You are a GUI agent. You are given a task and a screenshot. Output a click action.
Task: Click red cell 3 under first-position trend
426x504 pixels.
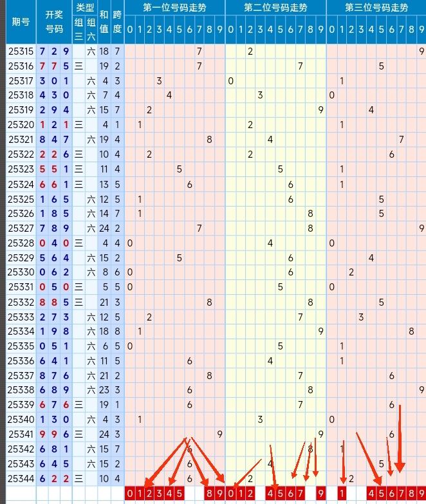click(x=159, y=494)
